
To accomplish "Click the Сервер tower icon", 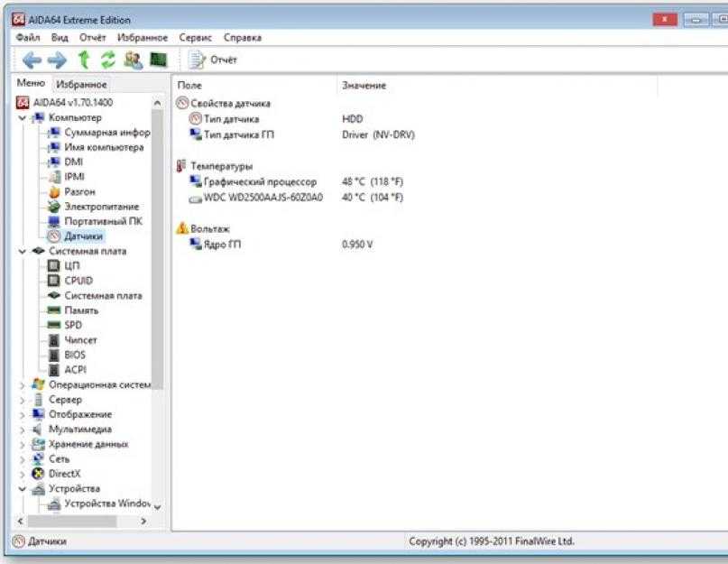I will point(39,400).
